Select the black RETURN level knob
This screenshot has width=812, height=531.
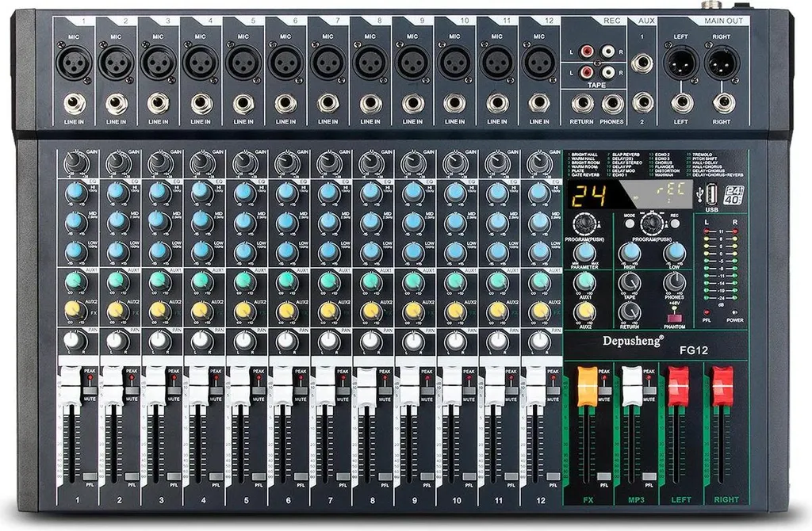click(x=630, y=312)
